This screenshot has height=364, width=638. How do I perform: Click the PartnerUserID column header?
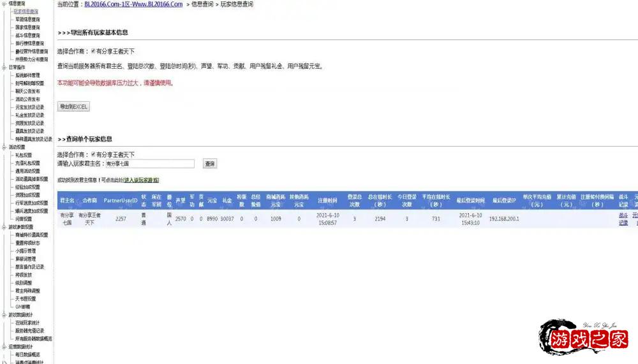121,201
